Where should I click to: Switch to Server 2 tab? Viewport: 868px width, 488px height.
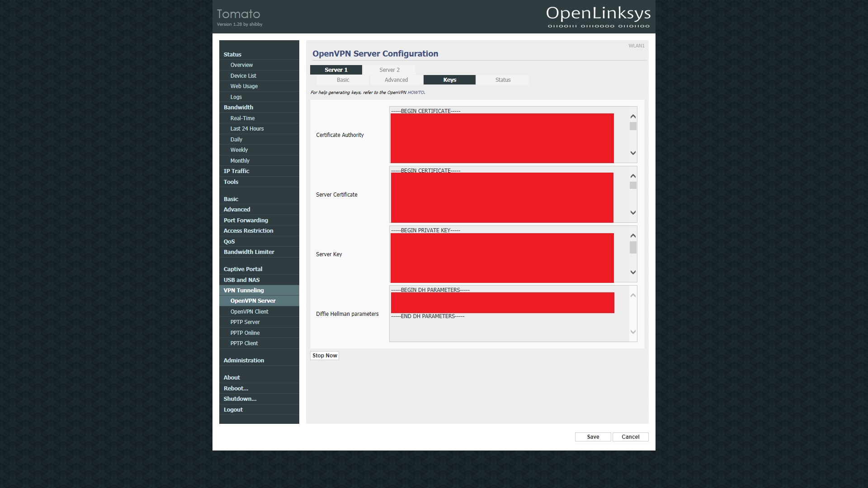coord(389,70)
